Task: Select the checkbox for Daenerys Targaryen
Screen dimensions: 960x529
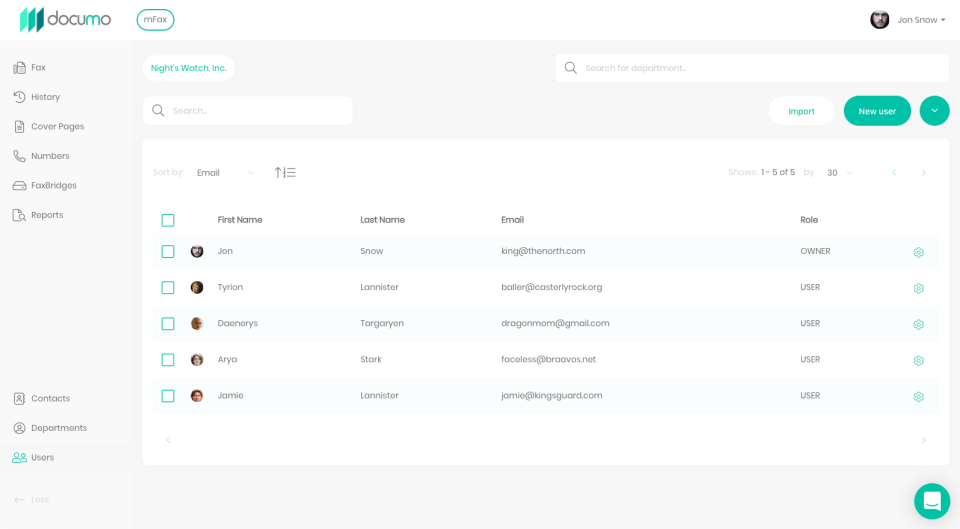Action: 168,324
